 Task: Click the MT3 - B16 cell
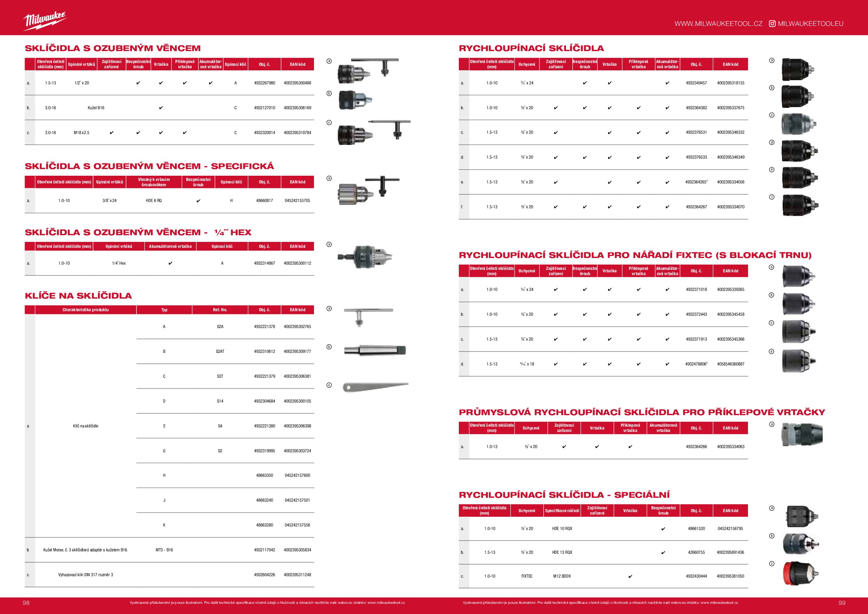tap(164, 550)
